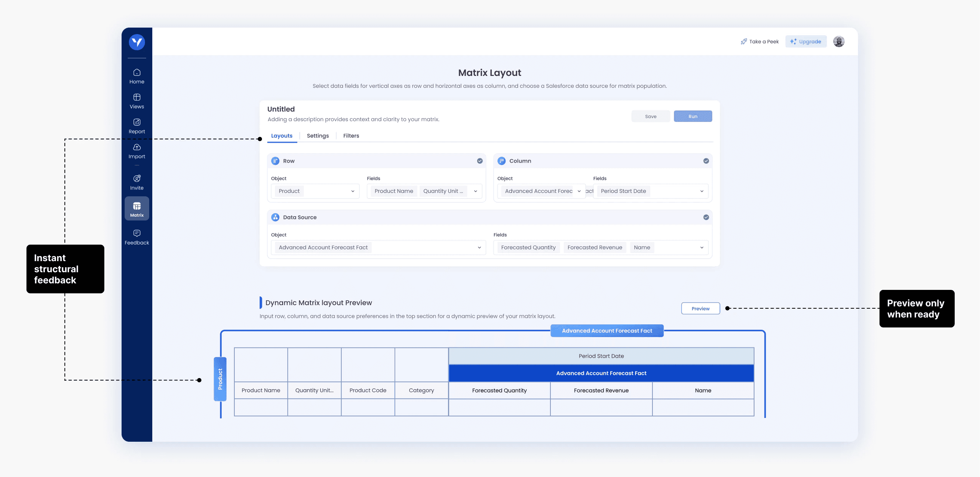Toggle the Data Source section checkmark

(706, 217)
